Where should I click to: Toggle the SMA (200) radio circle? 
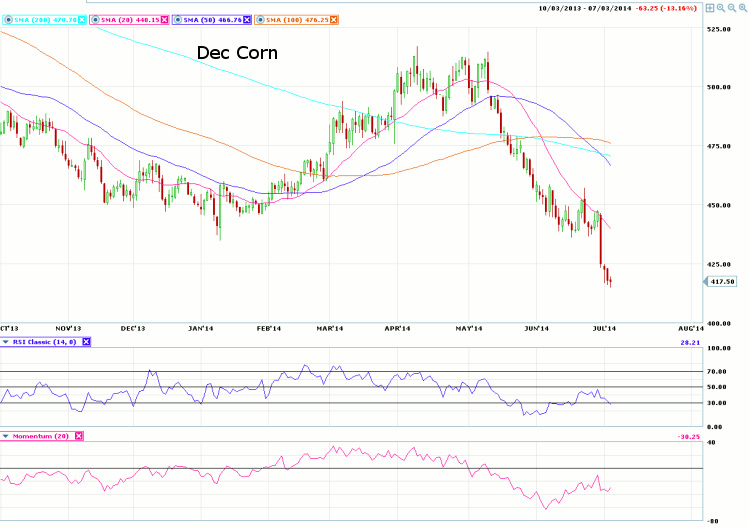7,20
